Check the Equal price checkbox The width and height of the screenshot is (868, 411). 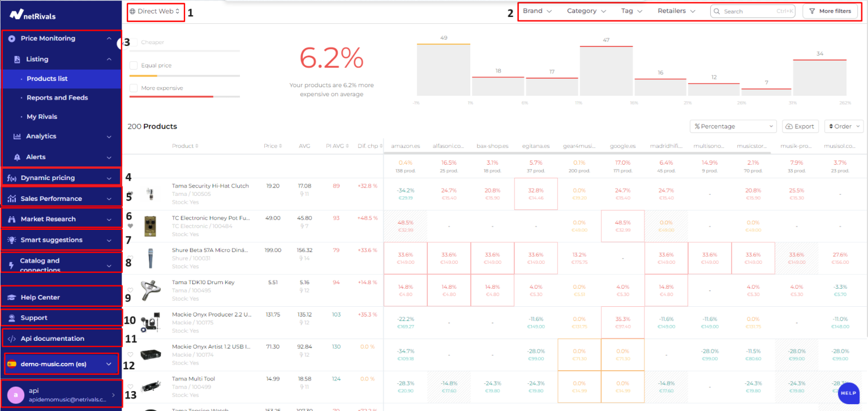tap(134, 66)
